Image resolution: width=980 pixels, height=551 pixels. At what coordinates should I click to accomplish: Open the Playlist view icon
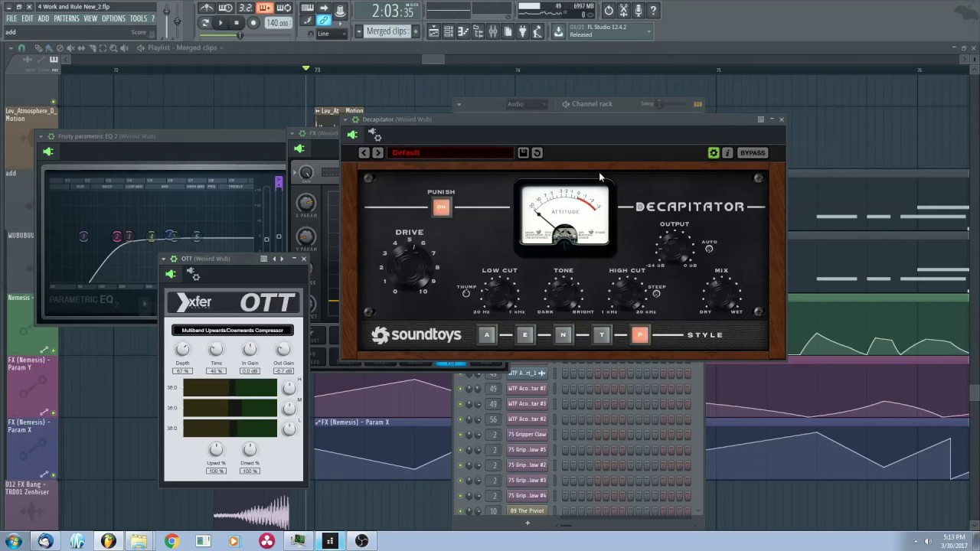coord(433,31)
